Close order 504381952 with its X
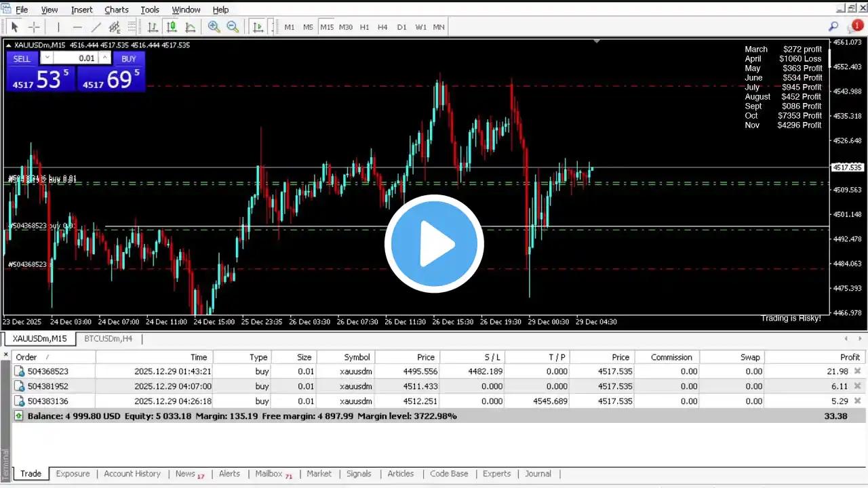This screenshot has height=488, width=868. tap(858, 386)
